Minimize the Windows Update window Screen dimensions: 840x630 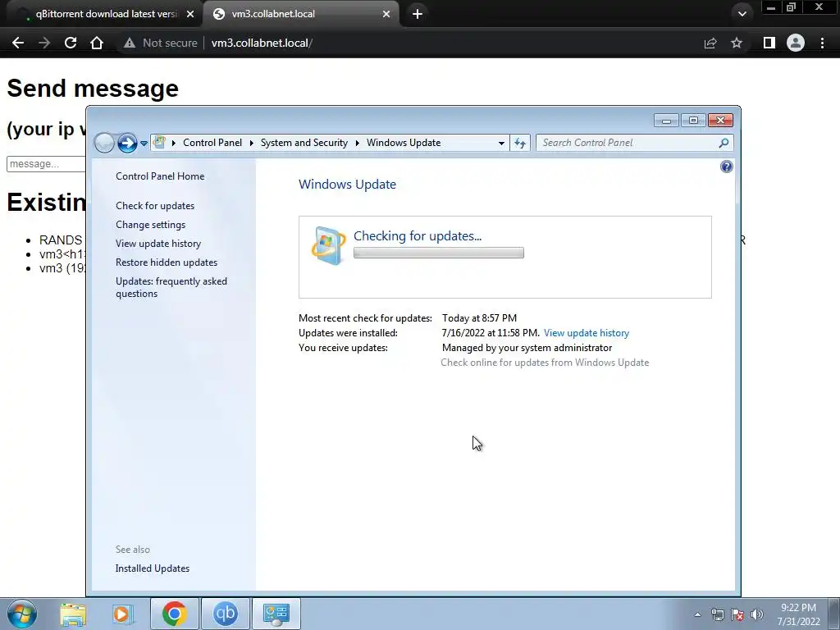click(666, 121)
